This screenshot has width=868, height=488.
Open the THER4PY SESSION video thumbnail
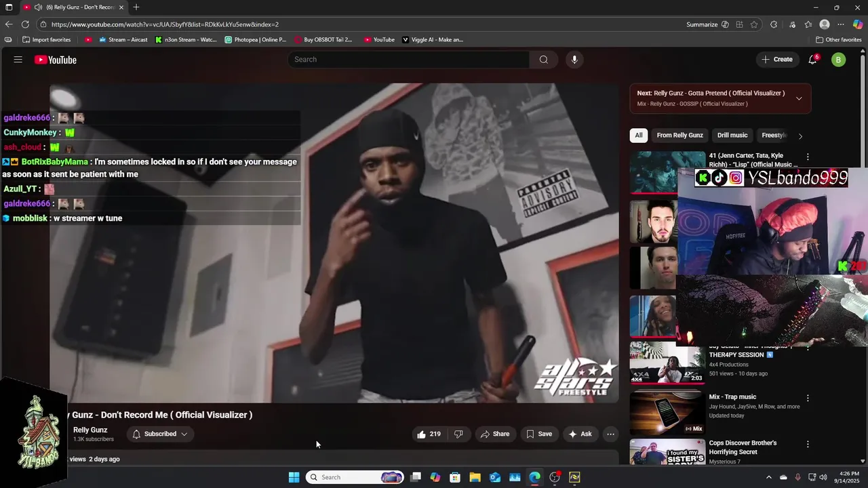pyautogui.click(x=667, y=363)
